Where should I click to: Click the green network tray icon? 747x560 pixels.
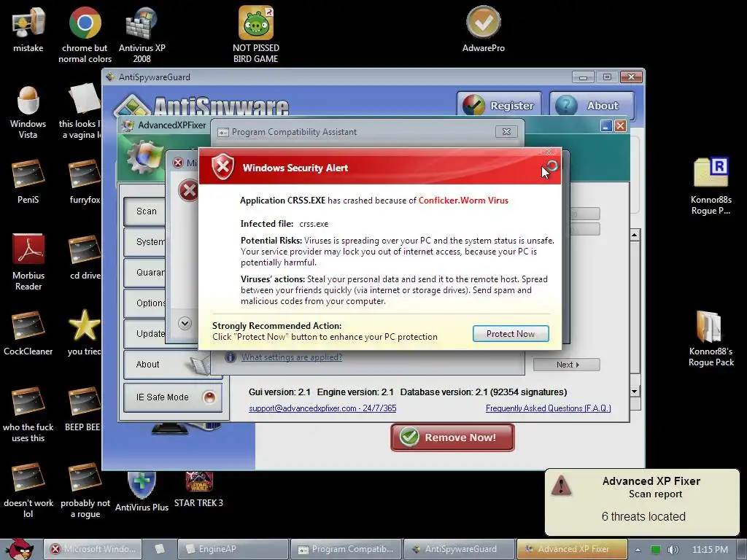pyautogui.click(x=656, y=550)
